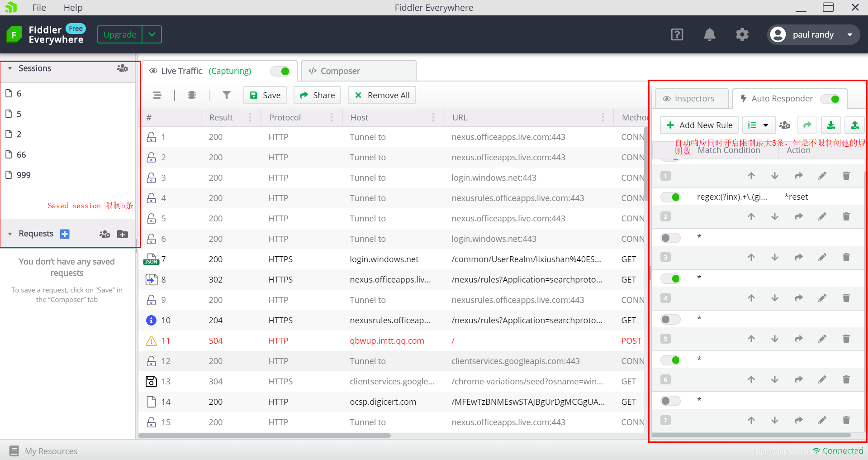The height and width of the screenshot is (460, 868).
Task: Click Share sessions button
Action: coord(317,95)
